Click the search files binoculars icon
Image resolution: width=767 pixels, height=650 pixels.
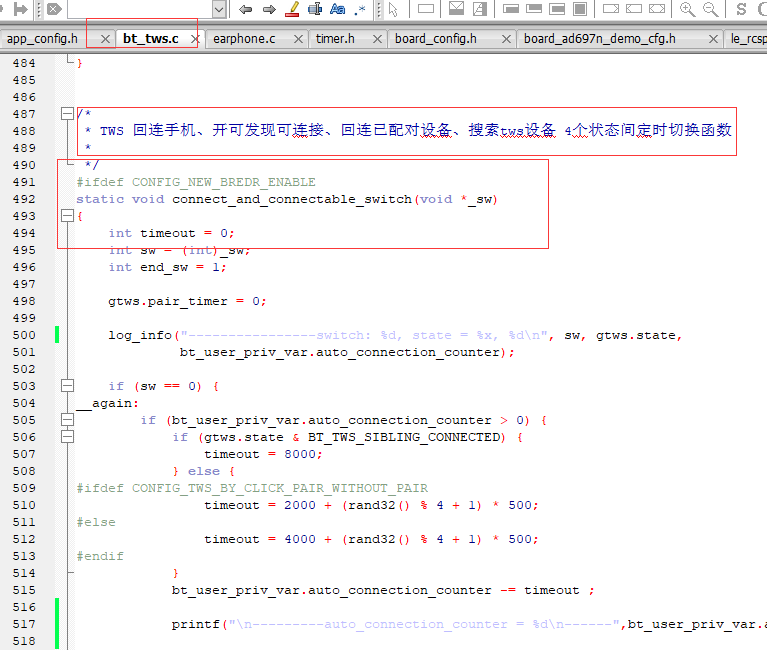(x=315, y=9)
